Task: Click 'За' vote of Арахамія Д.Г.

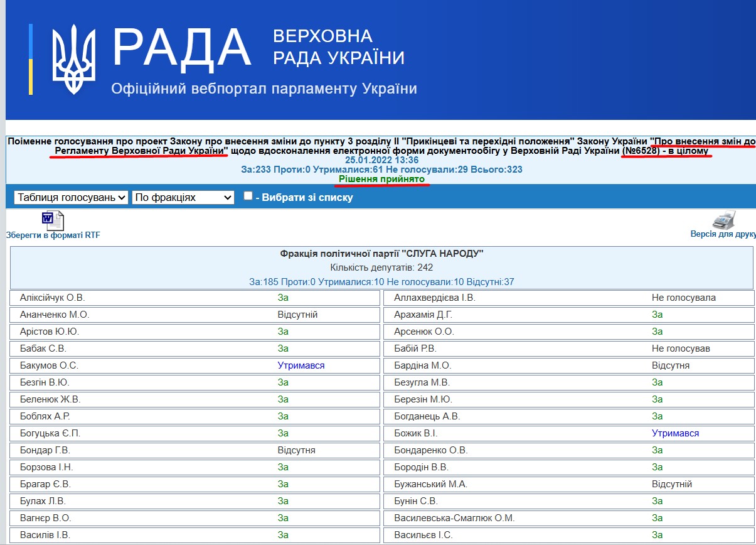Action: 658,315
